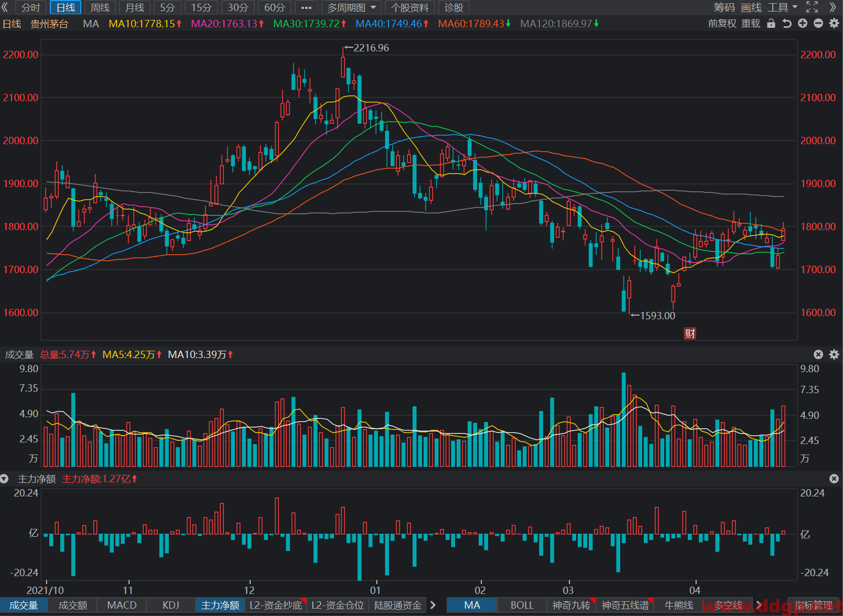Screen dimensions: 843x616
Task: Collapse left panel with double chevron
Action: pos(5,7)
